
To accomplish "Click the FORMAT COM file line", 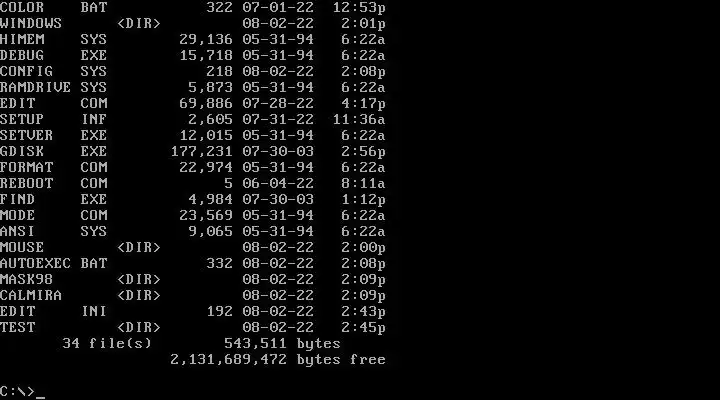I will click(193, 167).
